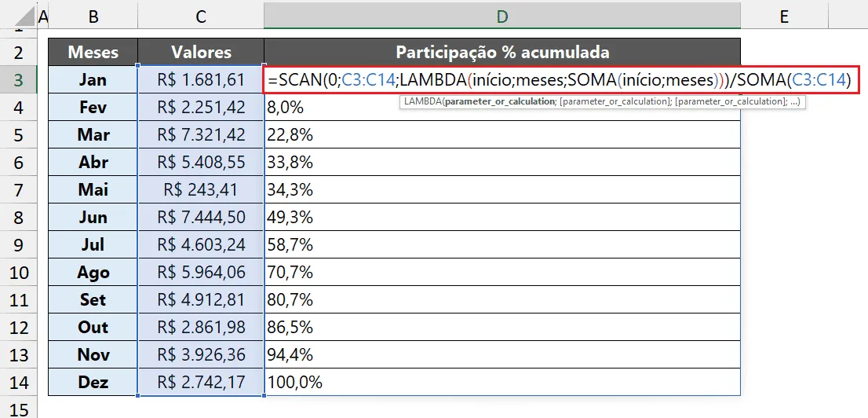Select cell showing 49,3%
Viewport: 868px width, 418px height.
tap(502, 218)
